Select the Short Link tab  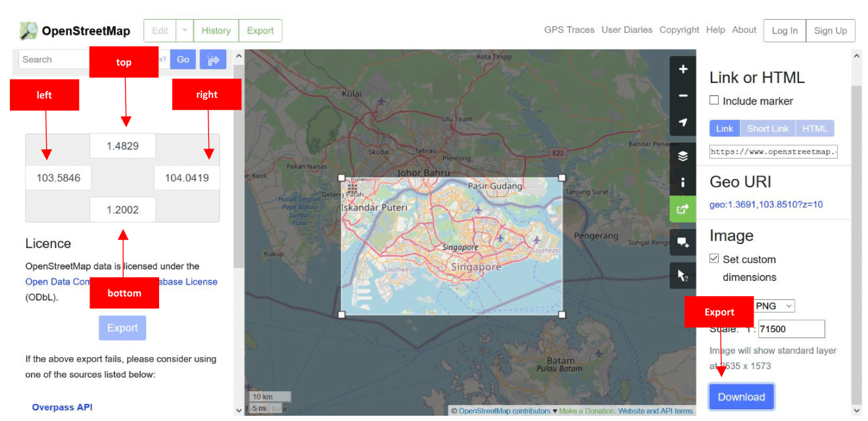pos(768,128)
